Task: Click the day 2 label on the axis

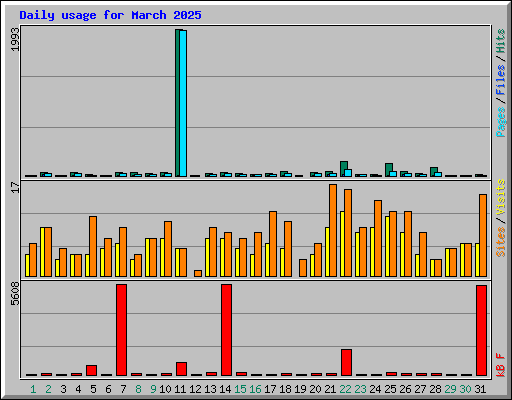Action: coord(48,389)
